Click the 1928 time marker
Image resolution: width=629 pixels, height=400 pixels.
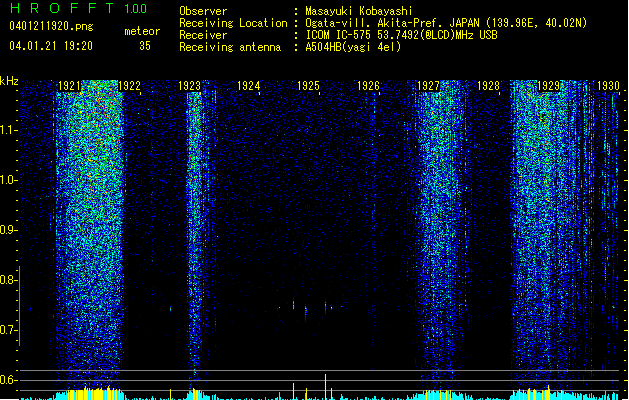click(488, 86)
